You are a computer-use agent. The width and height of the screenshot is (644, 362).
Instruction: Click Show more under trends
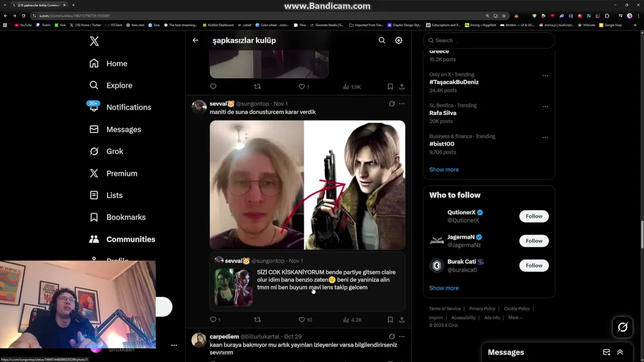[444, 169]
